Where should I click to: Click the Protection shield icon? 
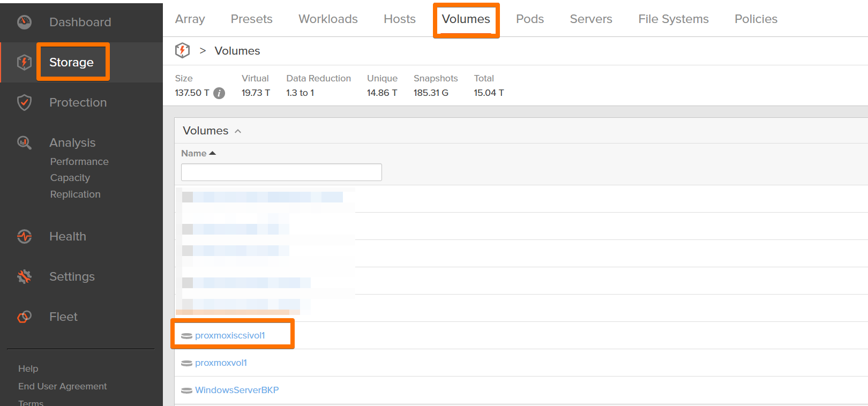click(x=25, y=102)
